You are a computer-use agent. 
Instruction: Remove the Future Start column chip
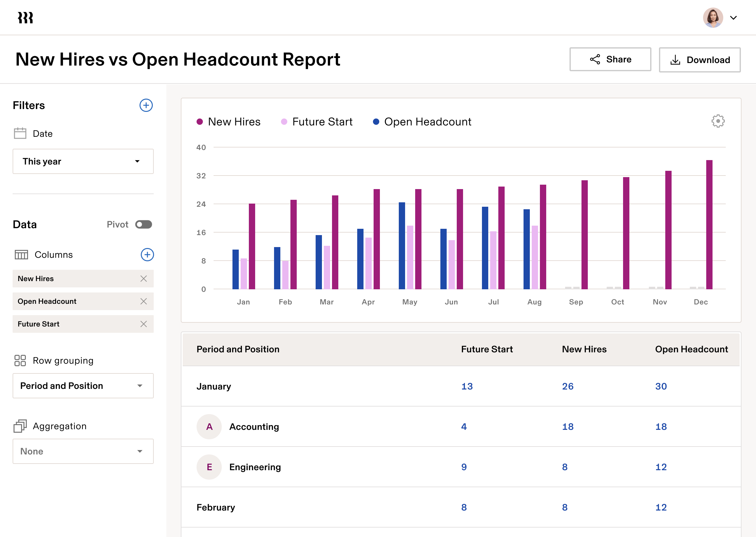click(x=144, y=324)
